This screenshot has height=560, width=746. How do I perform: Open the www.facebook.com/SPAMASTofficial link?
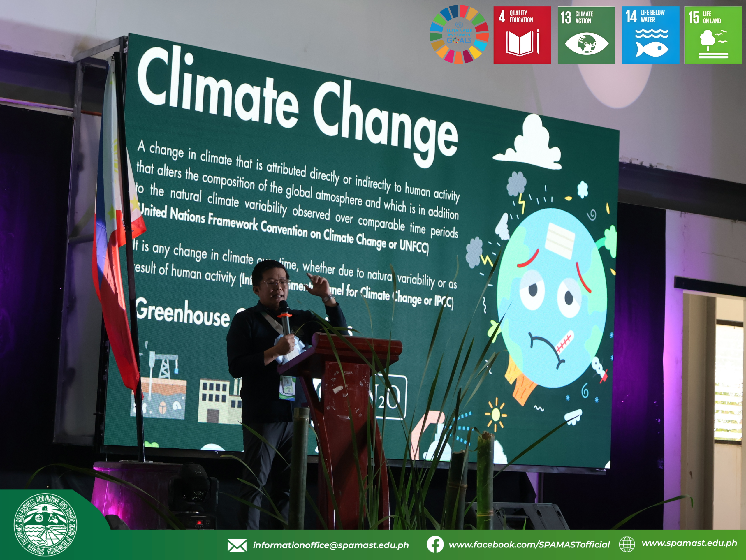529,545
